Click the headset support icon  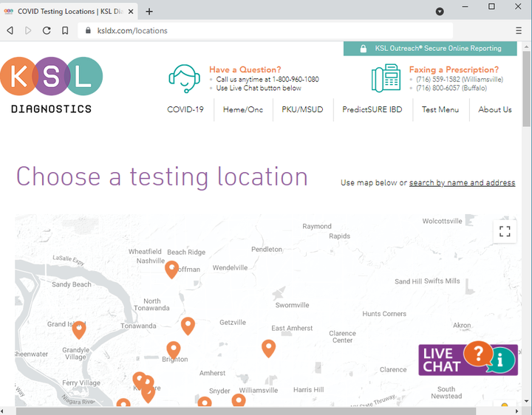pos(184,79)
